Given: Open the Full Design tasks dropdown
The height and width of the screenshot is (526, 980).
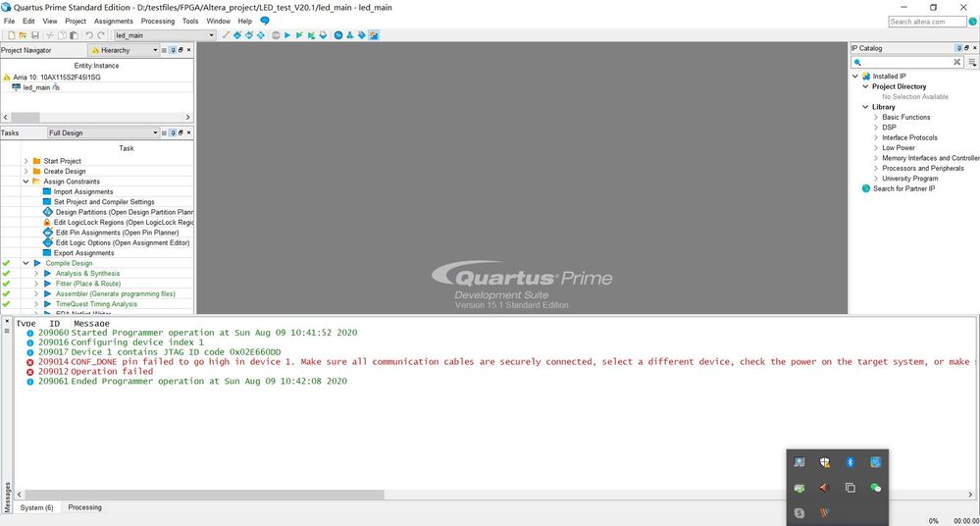Looking at the screenshot, I should [155, 132].
